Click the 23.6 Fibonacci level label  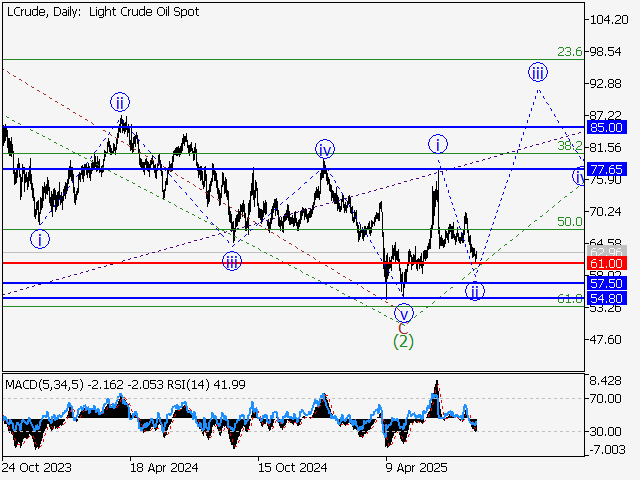point(569,53)
